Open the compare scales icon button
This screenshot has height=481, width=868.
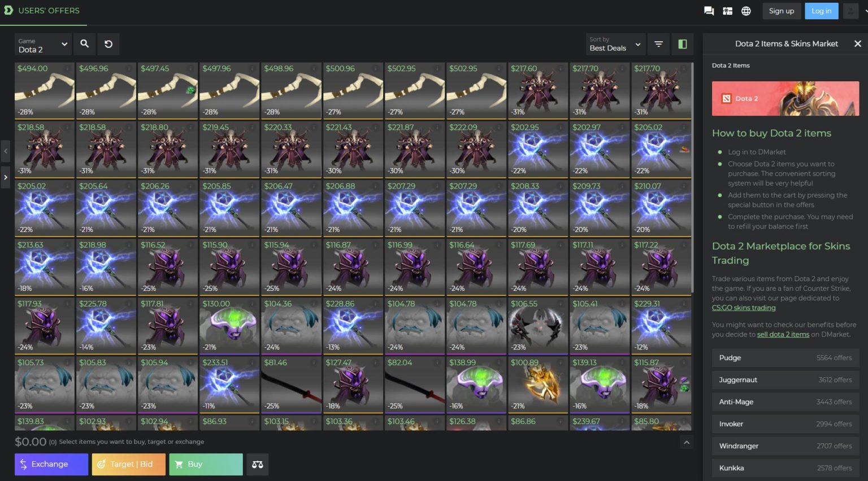258,464
